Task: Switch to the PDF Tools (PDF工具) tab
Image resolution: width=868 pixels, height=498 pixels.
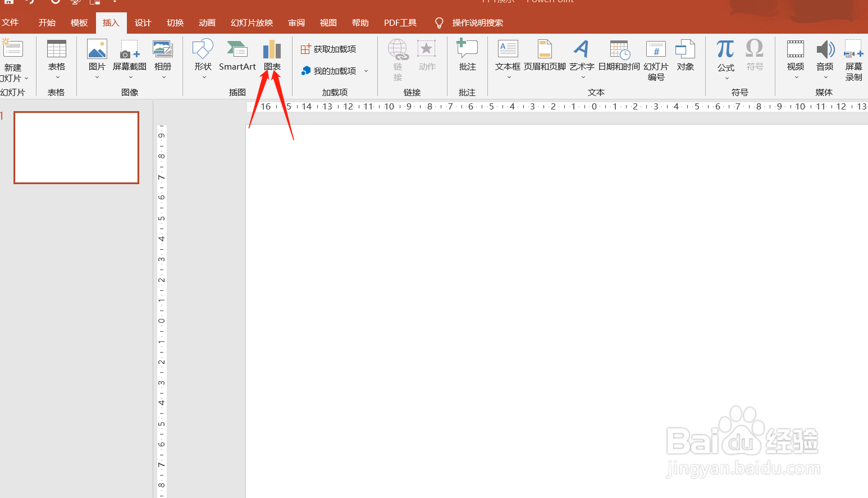Action: pos(400,23)
